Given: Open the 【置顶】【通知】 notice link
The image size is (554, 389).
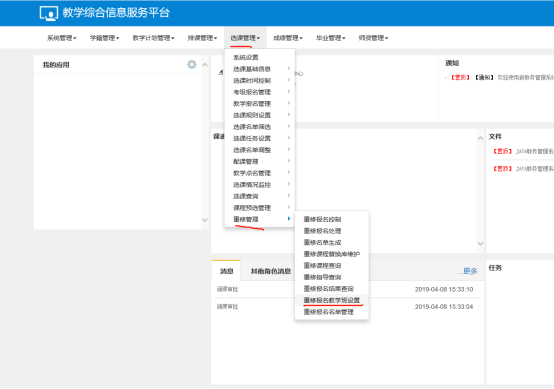Looking at the screenshot, I should pyautogui.click(x=501, y=77).
